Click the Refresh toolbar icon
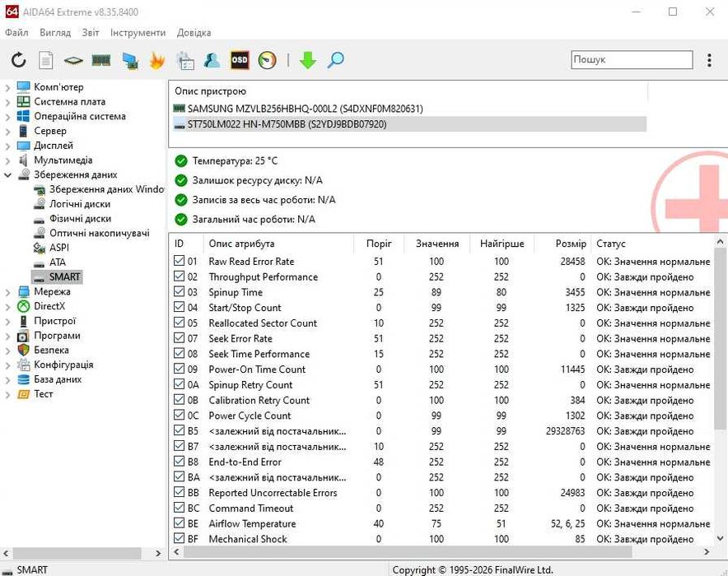The height and width of the screenshot is (576, 728). [x=19, y=60]
